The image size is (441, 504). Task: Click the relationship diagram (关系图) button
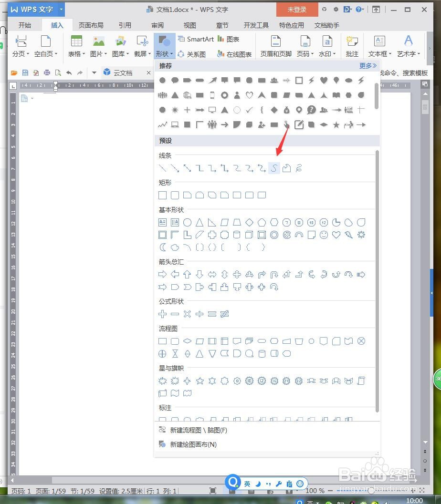click(x=192, y=54)
